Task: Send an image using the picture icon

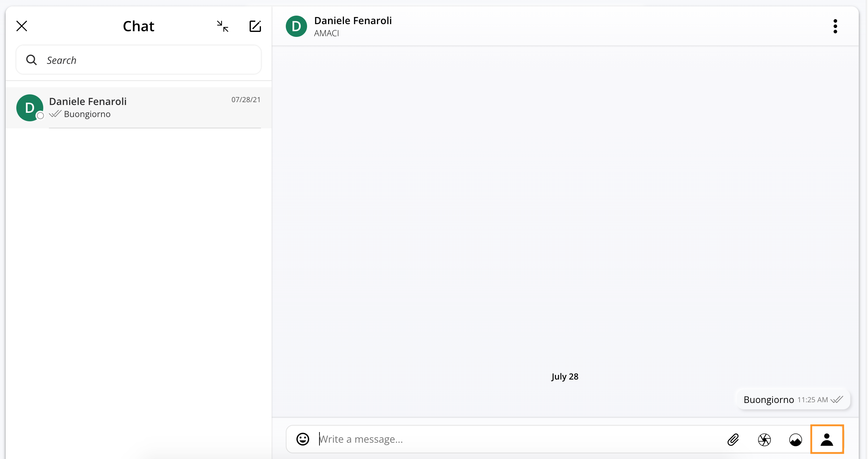Action: pyautogui.click(x=796, y=439)
